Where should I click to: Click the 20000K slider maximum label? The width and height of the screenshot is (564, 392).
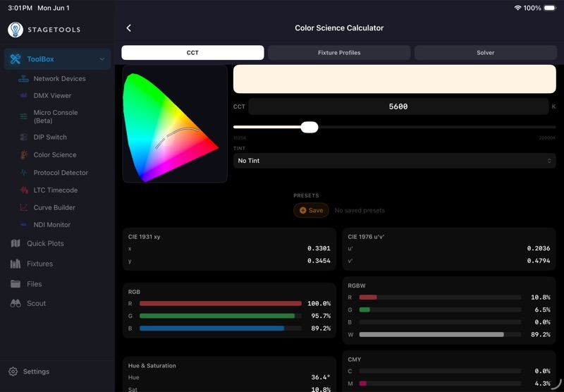tap(547, 138)
